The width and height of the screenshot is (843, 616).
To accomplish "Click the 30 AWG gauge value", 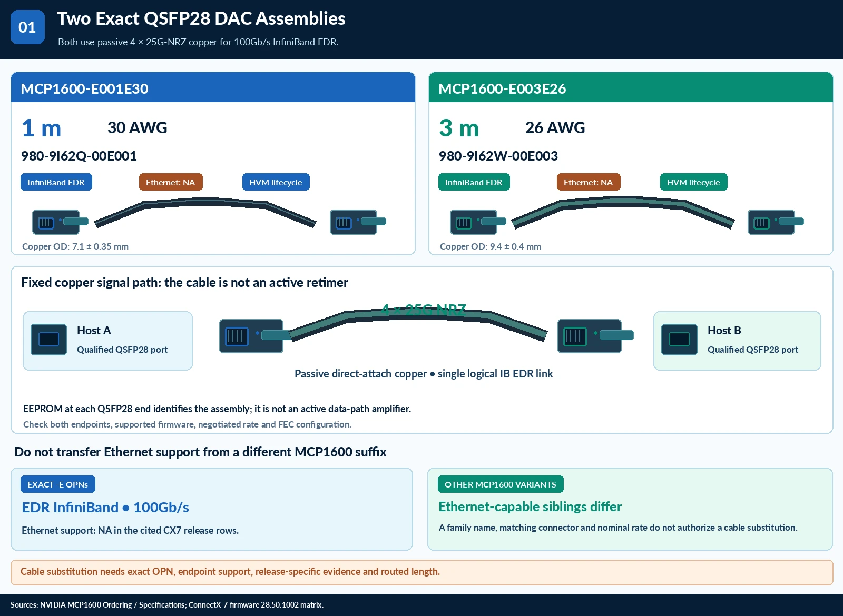I will [x=138, y=127].
